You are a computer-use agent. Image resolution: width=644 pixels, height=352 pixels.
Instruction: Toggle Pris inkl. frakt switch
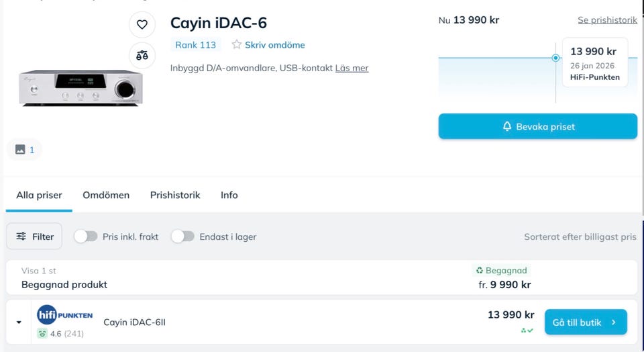86,236
